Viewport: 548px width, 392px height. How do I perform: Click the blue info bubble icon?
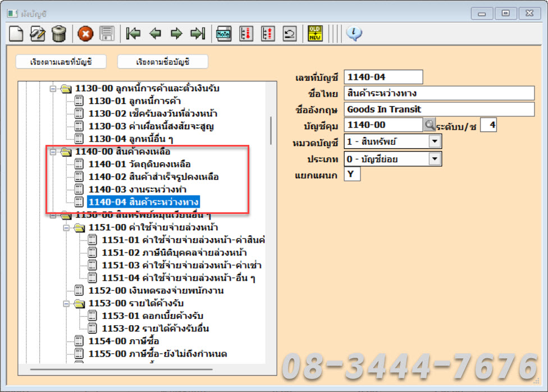[x=354, y=34]
